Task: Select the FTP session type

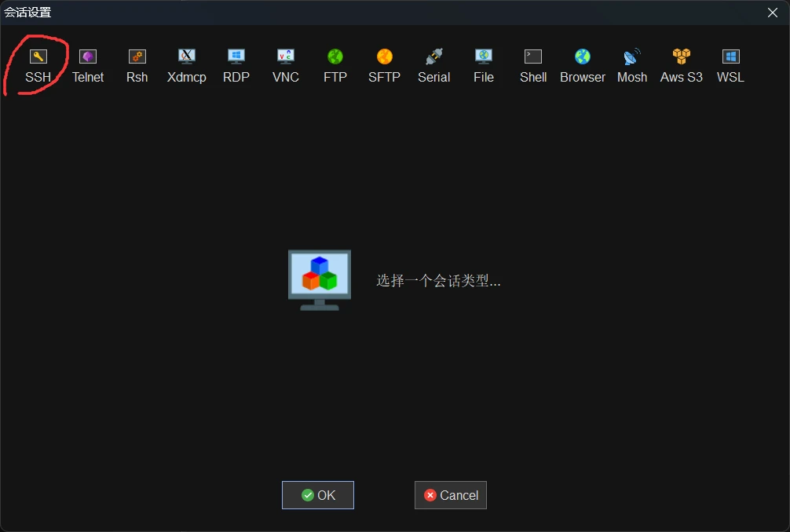Action: [335, 66]
